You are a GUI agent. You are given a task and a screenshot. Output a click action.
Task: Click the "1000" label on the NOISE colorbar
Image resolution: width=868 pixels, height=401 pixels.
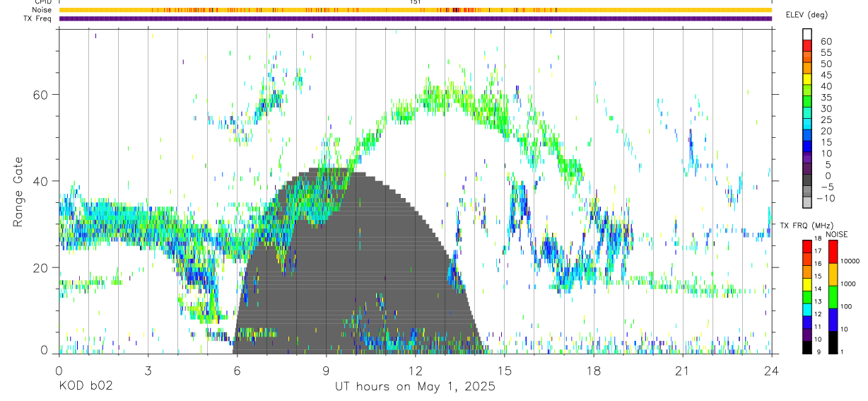(848, 283)
